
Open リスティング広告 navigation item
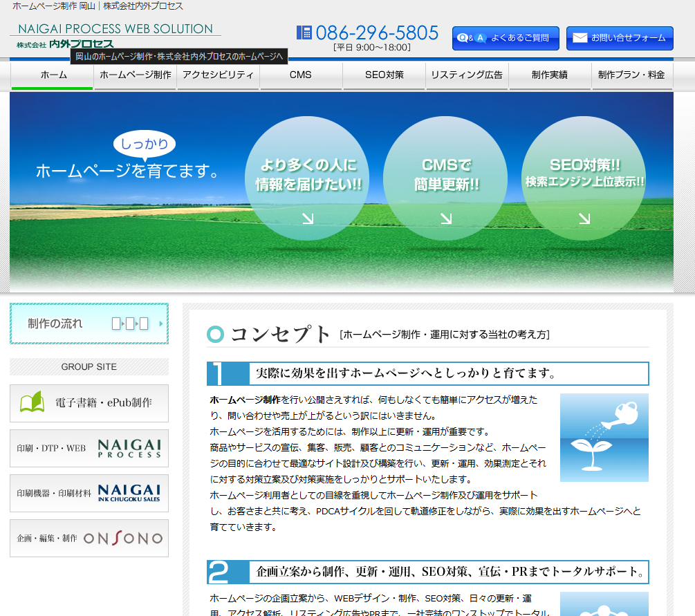[x=467, y=75]
